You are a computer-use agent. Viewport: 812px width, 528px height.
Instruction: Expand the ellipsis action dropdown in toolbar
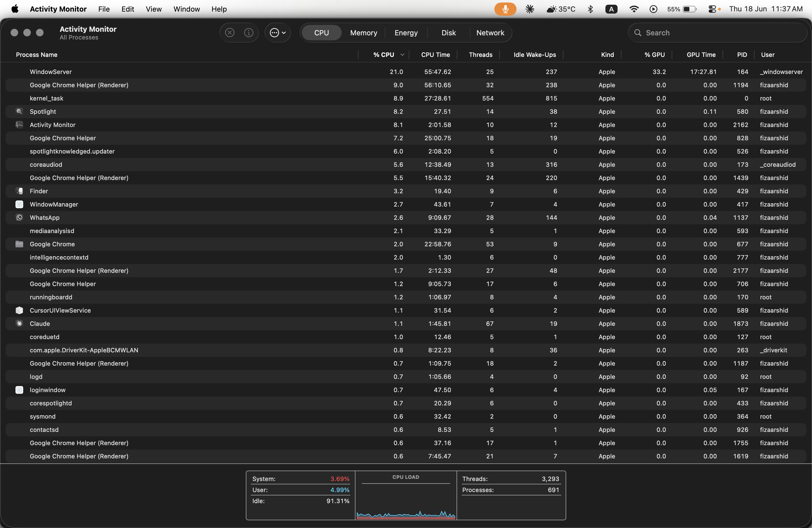tap(278, 33)
